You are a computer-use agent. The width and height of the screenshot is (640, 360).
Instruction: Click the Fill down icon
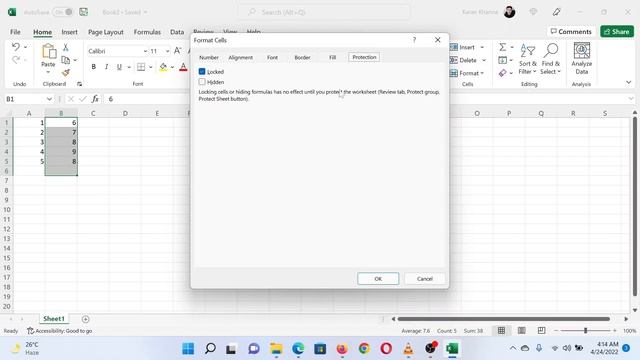[x=502, y=60]
